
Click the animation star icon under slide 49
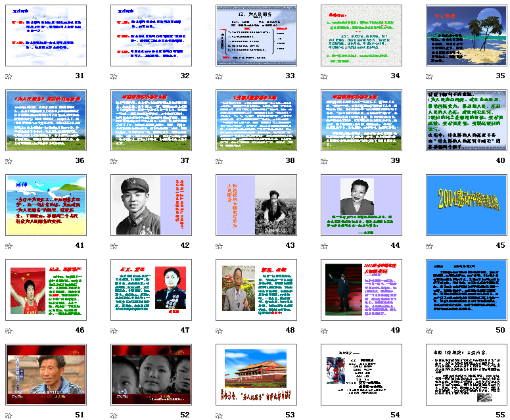(324, 331)
